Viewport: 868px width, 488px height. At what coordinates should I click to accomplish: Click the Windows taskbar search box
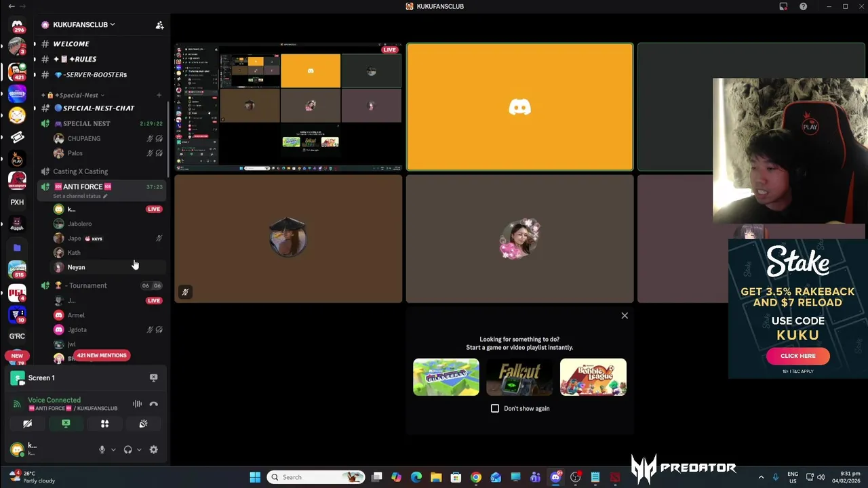tap(315, 477)
